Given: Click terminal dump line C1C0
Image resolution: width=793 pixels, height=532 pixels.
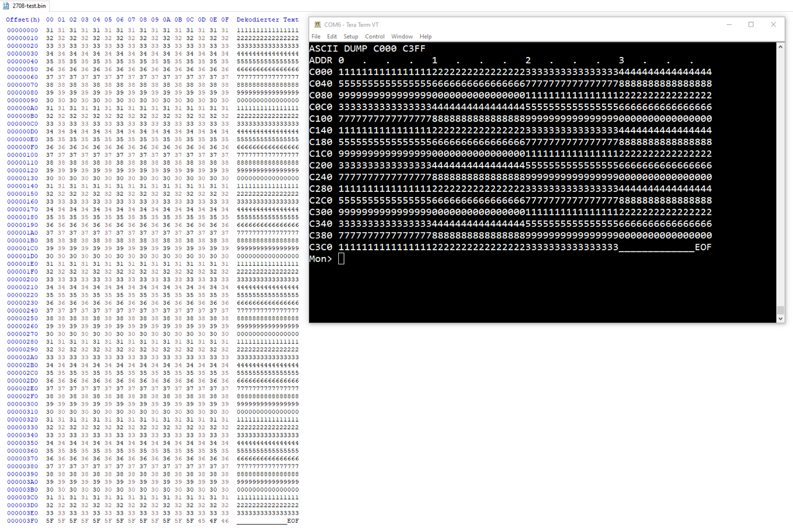Looking at the screenshot, I should (510, 154).
